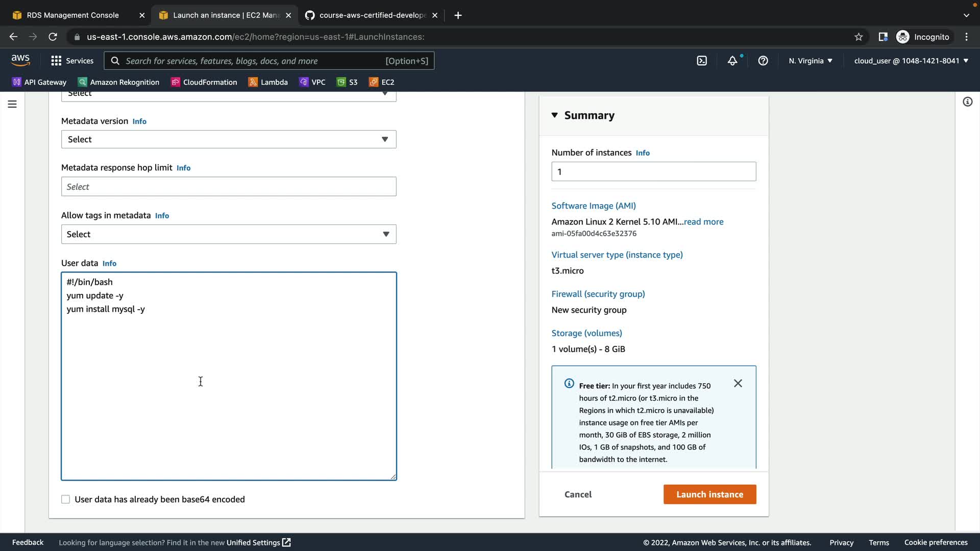Click read more AMI link
The width and height of the screenshot is (980, 551).
pyautogui.click(x=703, y=222)
